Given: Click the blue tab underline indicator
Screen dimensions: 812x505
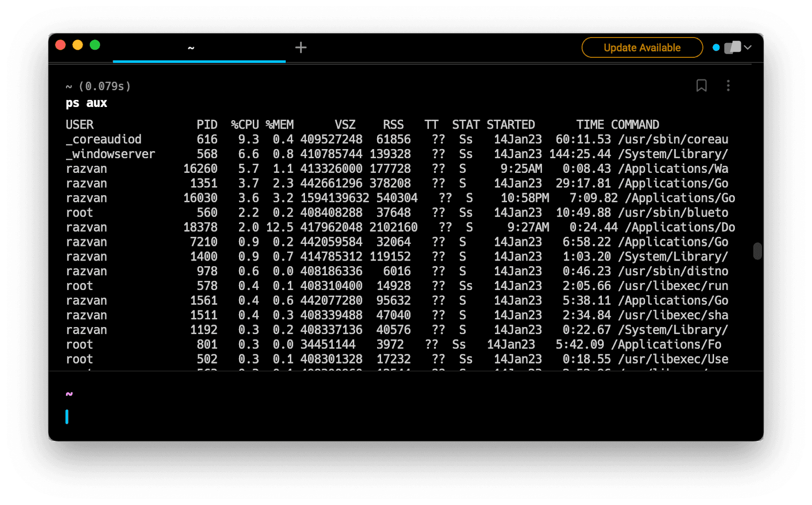Looking at the screenshot, I should (x=199, y=60).
